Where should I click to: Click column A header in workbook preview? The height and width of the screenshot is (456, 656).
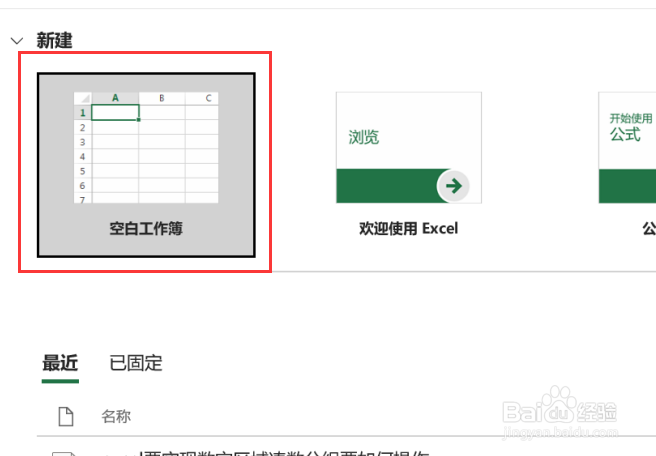coord(115,98)
